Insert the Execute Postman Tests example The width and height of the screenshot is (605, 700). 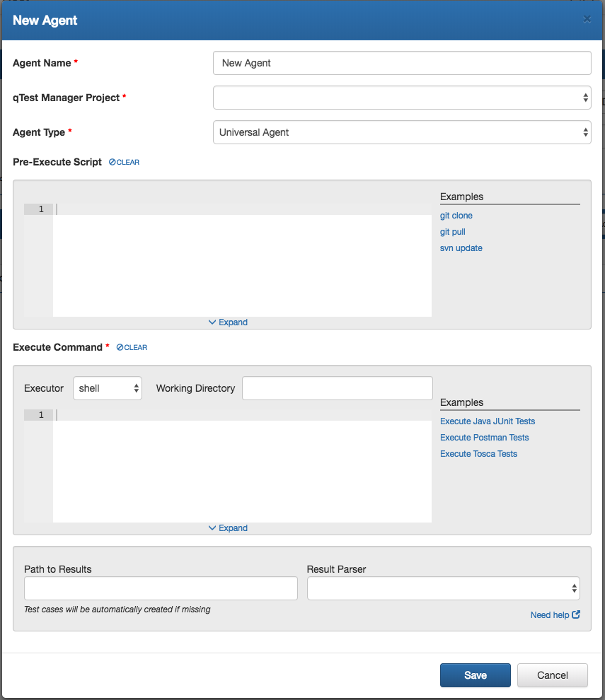(484, 438)
